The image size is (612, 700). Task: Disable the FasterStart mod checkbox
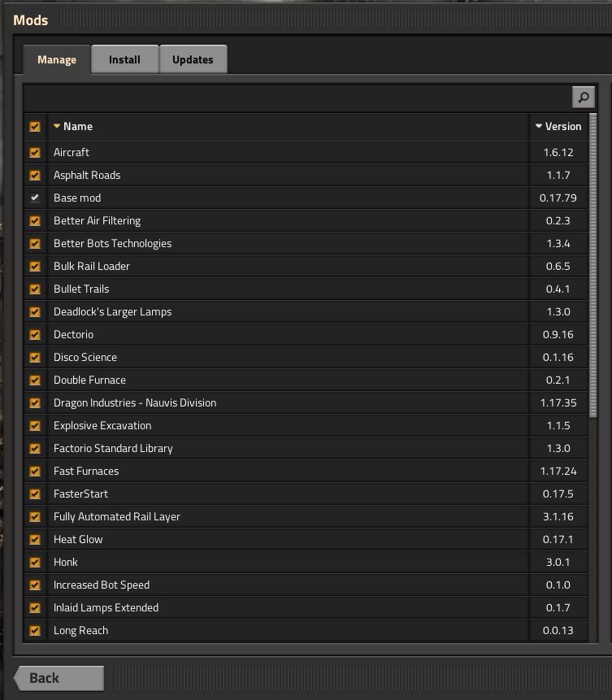[x=35, y=493]
